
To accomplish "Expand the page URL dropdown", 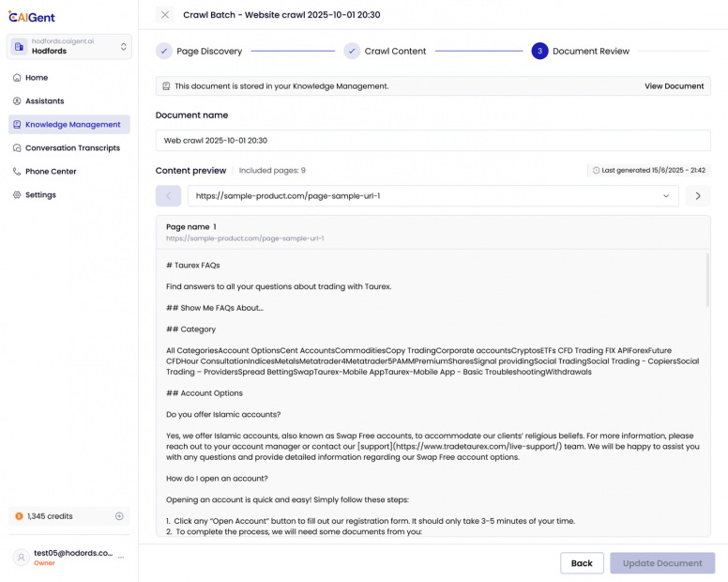I will 666,196.
